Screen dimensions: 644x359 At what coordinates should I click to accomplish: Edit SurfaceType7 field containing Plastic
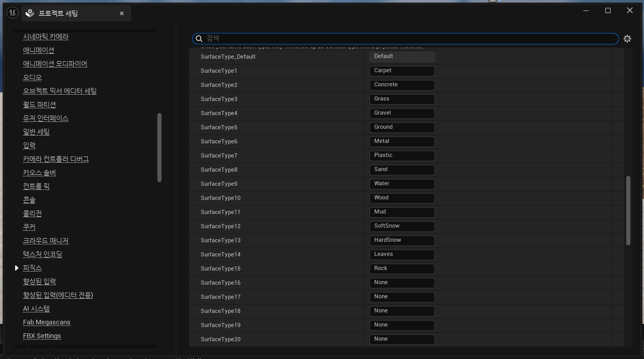(402, 155)
